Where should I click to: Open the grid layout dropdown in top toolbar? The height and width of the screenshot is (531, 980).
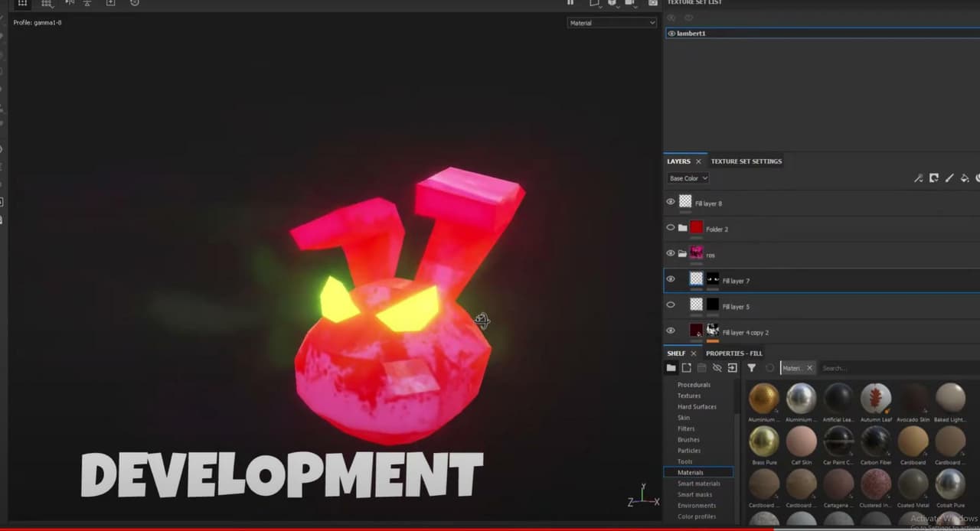pos(47,3)
